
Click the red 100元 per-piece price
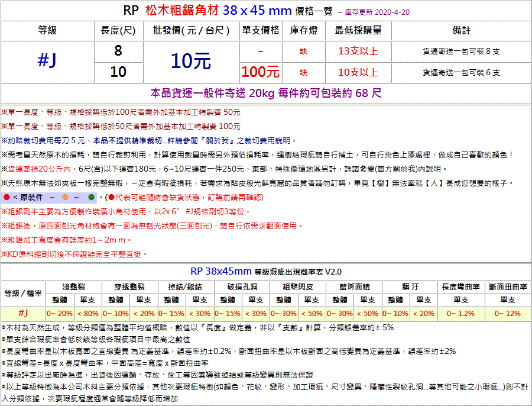coord(261,72)
